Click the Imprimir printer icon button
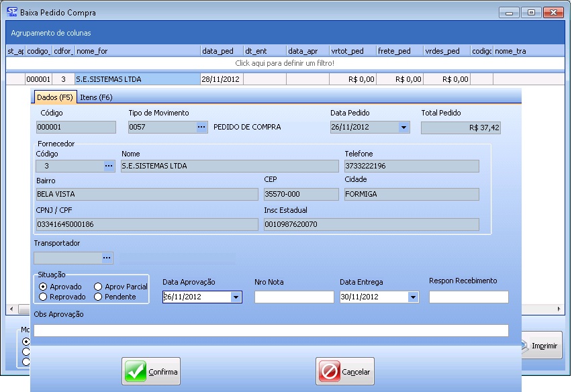The image size is (572, 392). pos(542,346)
